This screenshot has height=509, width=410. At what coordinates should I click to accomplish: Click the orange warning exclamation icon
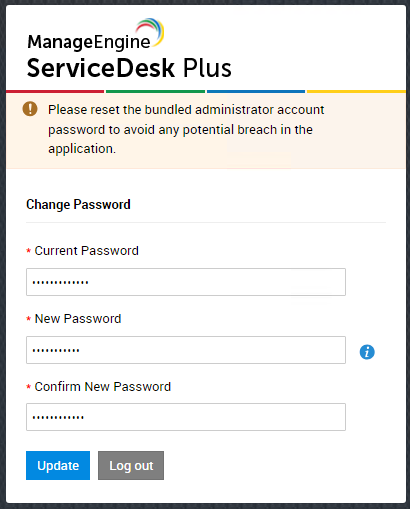point(30,109)
